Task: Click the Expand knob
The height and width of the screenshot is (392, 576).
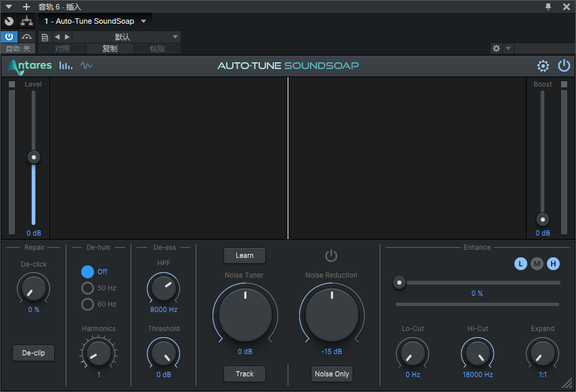Action: tap(543, 353)
